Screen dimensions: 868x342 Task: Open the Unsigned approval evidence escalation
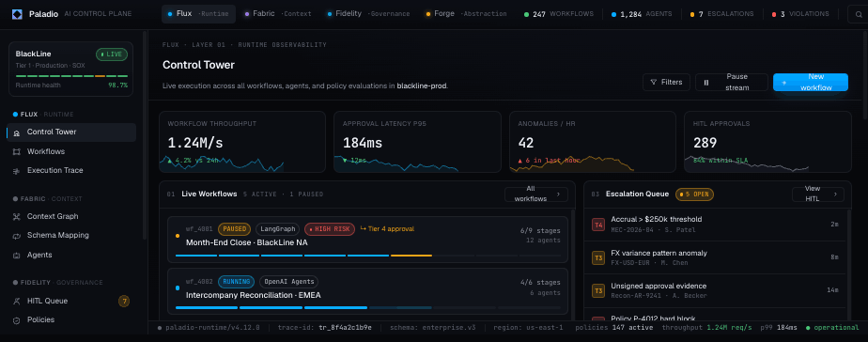pos(715,291)
